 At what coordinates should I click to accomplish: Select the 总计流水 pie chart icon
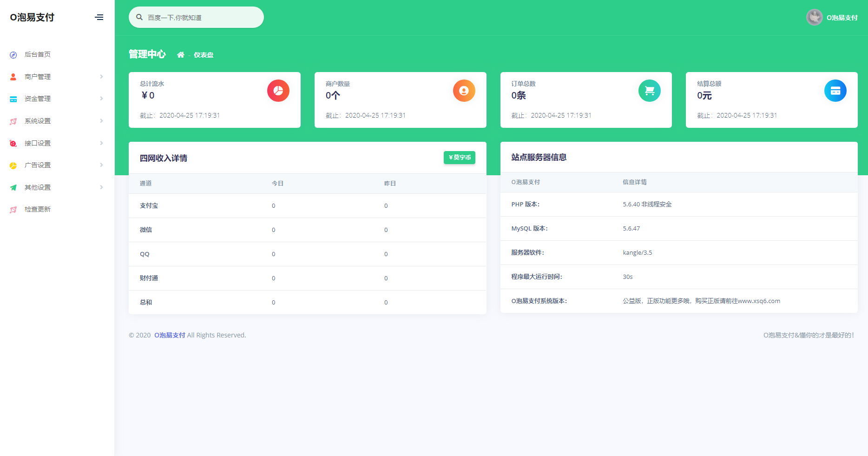point(278,91)
